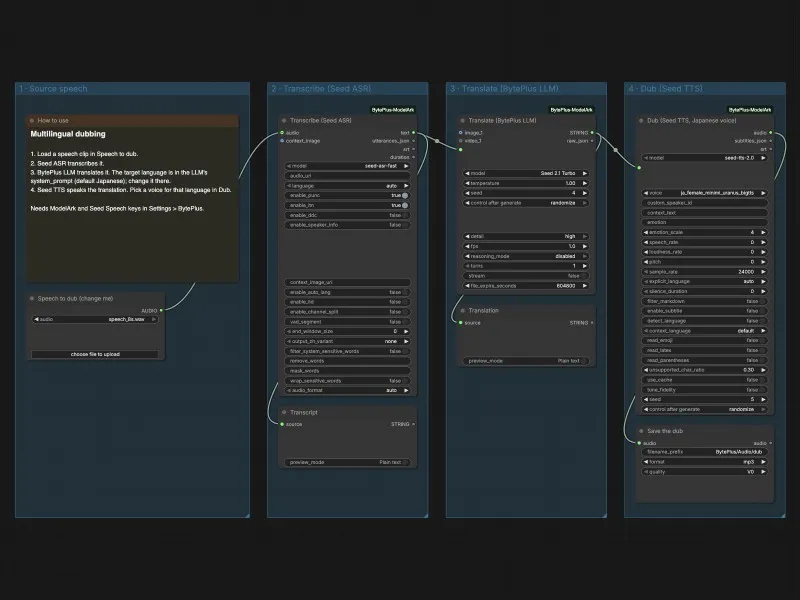Open the language auto dropdown in Transcribe
This screenshot has width=800, height=600.
(x=347, y=186)
